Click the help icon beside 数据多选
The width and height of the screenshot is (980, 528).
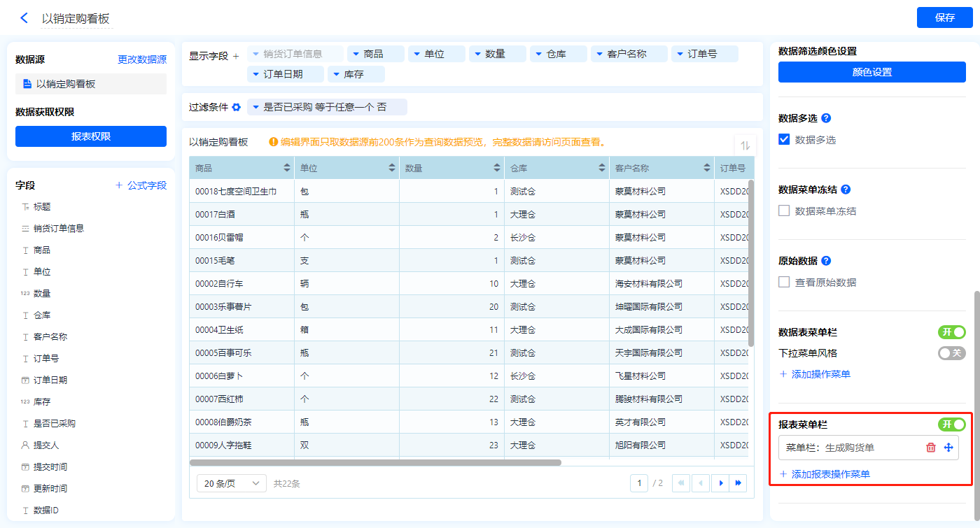[826, 118]
